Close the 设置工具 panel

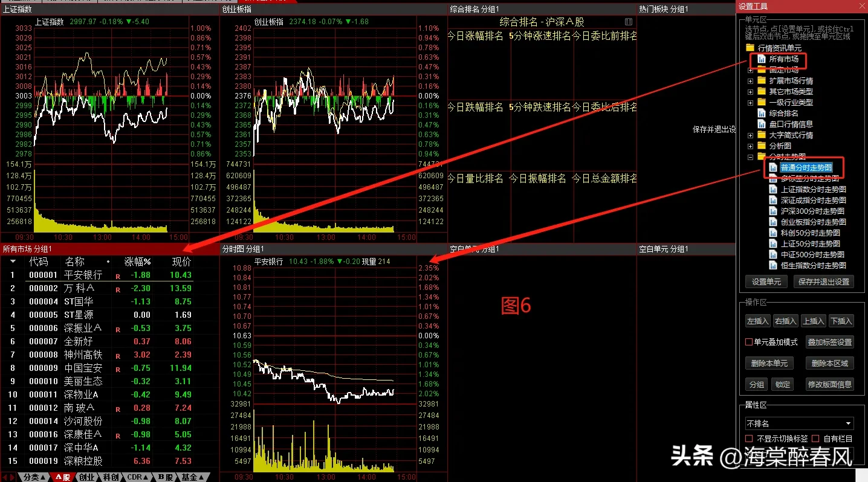click(862, 5)
